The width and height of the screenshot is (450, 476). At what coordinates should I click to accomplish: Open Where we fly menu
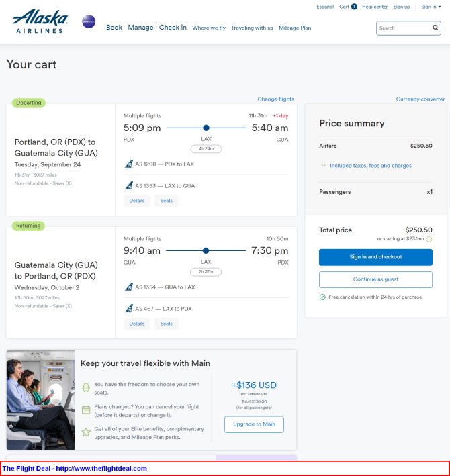pyautogui.click(x=209, y=28)
